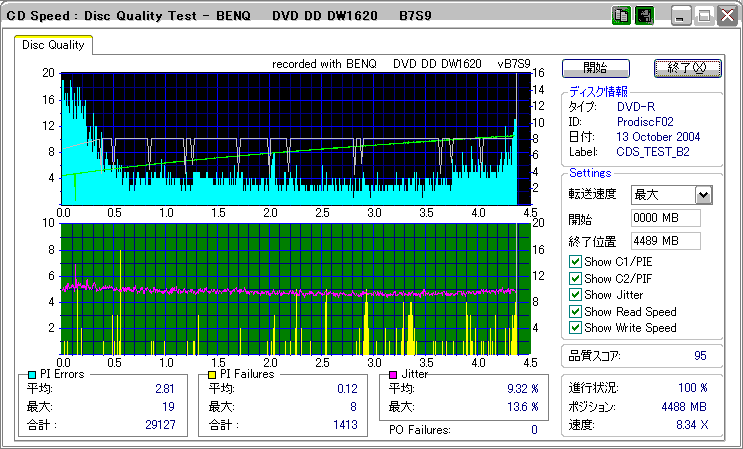
Task: Click the yellow PI Failures legend swatch
Action: click(x=211, y=374)
